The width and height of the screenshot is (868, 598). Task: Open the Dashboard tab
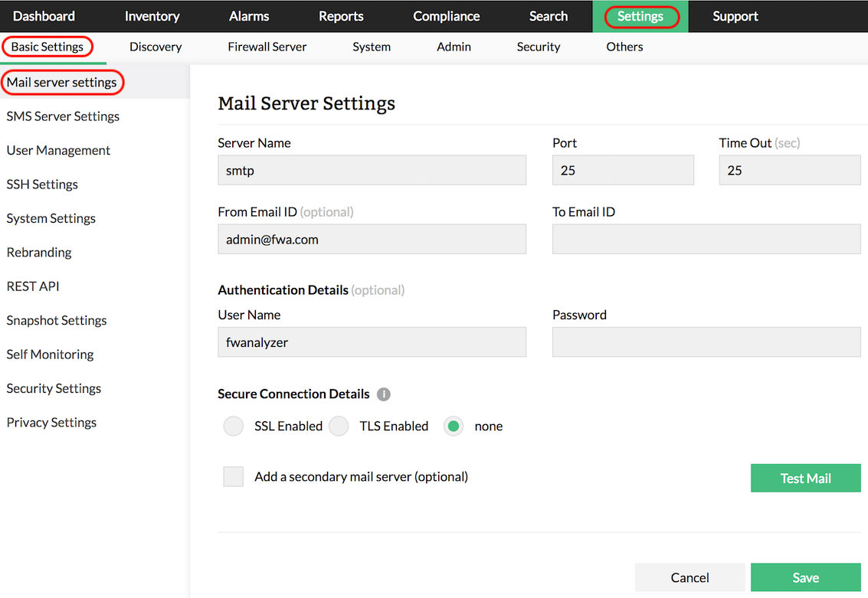coord(44,16)
